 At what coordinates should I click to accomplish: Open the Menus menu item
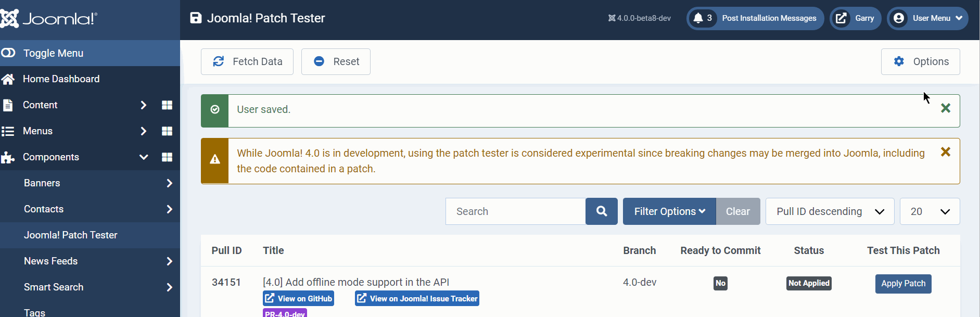[37, 131]
